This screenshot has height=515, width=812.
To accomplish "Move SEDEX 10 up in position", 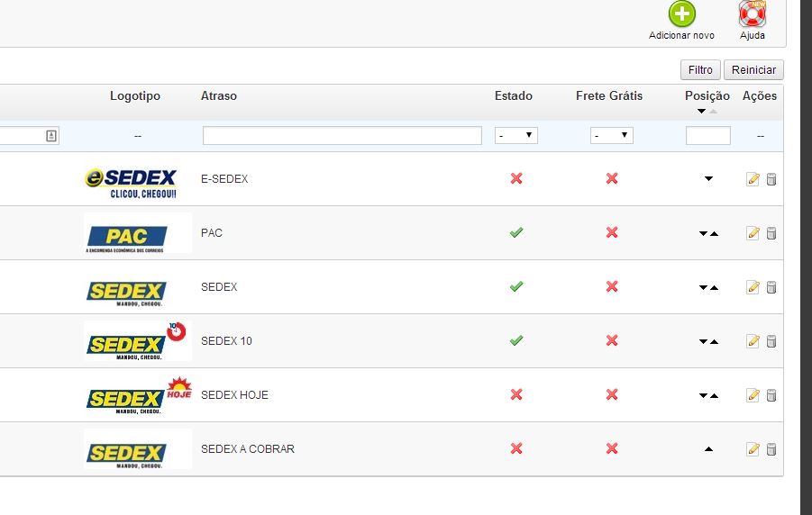I will [714, 341].
